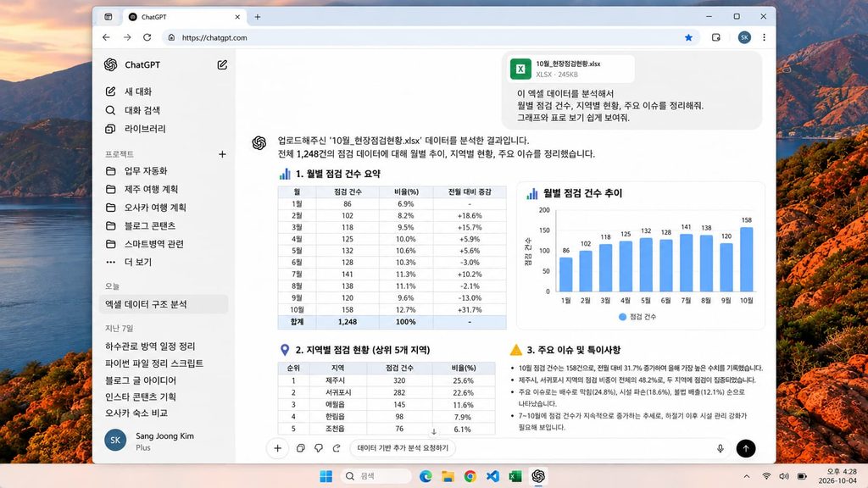Click the new chat pencil icon beside ChatGPT
Screen dimensions: 868x488
(x=222, y=64)
